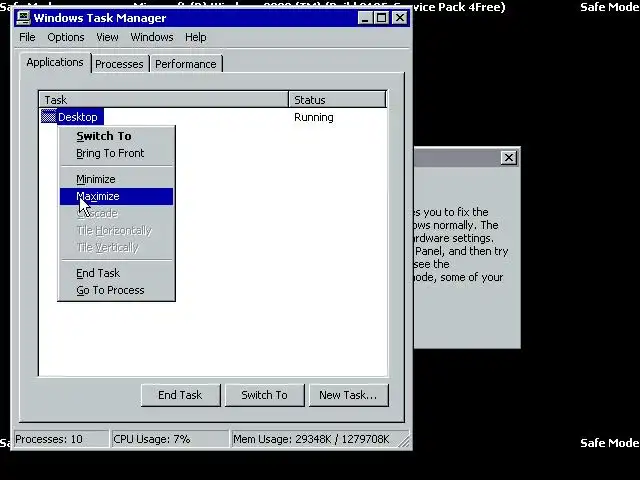The height and width of the screenshot is (480, 640).
Task: Open the Help menu
Action: (196, 37)
